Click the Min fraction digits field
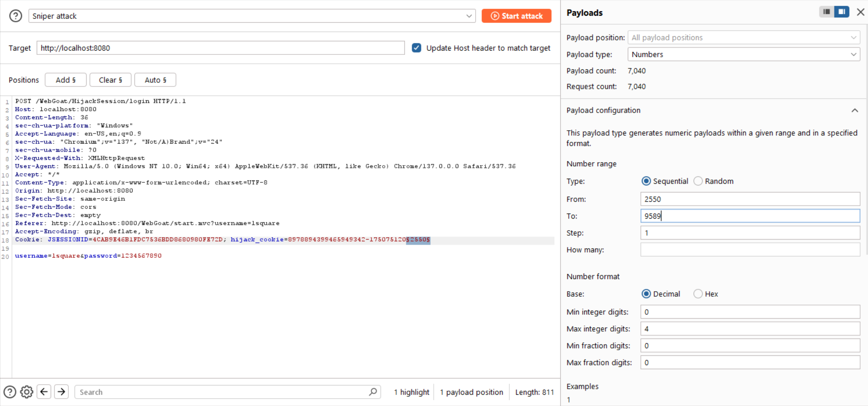The height and width of the screenshot is (406, 868). pyautogui.click(x=750, y=346)
